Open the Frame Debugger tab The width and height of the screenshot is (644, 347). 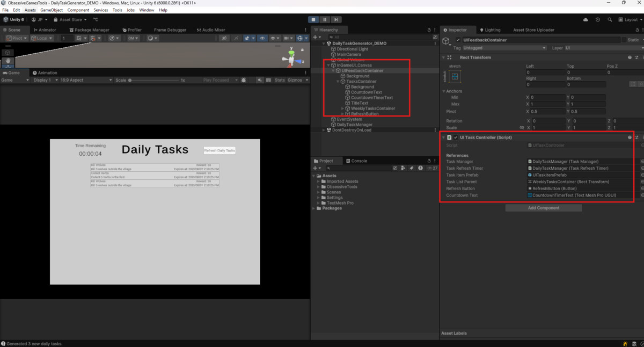[x=170, y=30]
